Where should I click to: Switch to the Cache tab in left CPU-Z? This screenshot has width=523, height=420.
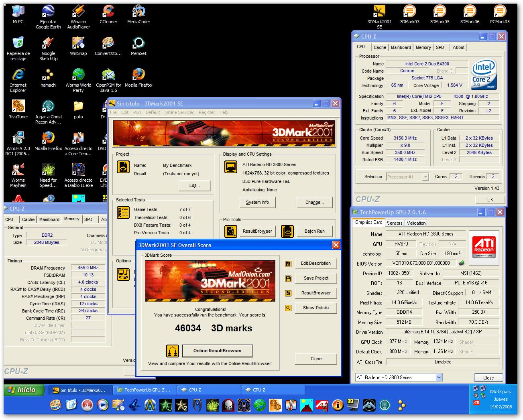[x=28, y=219]
